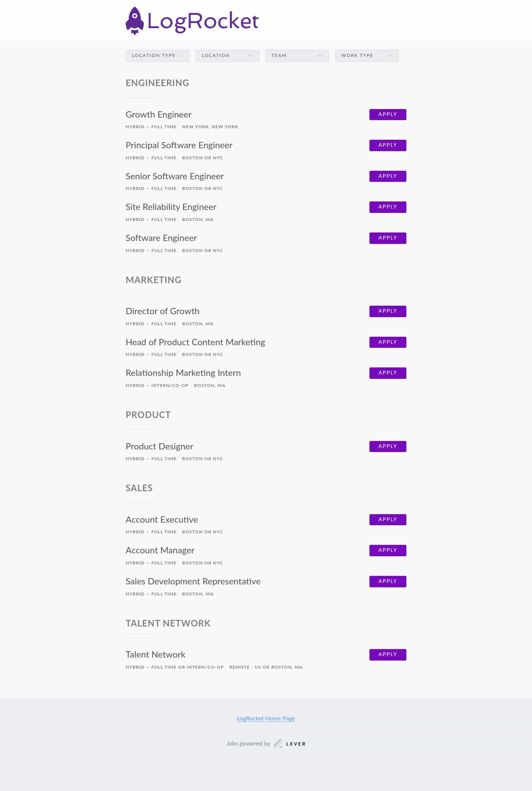This screenshot has height=791, width=532.
Task: Open the Senior Software Engineer posting
Action: tap(174, 176)
